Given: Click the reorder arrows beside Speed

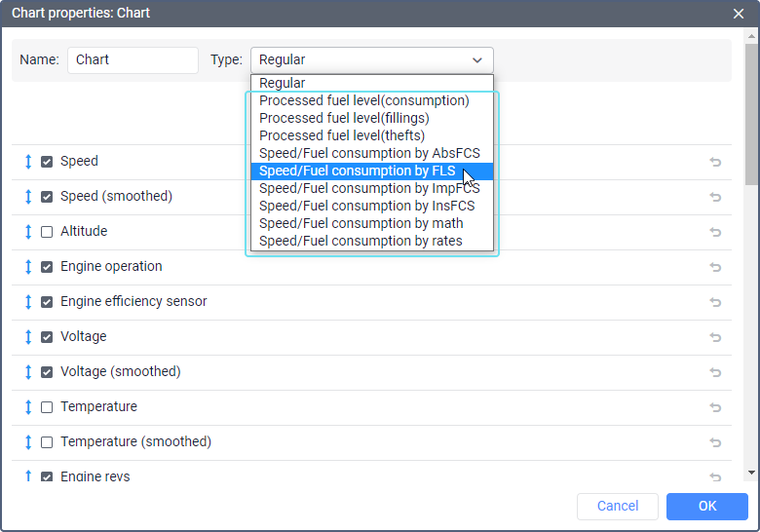Looking at the screenshot, I should click(x=28, y=162).
